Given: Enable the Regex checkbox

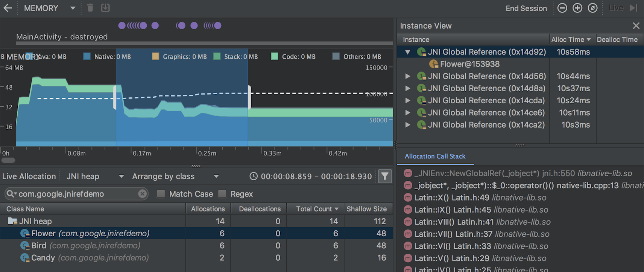Looking at the screenshot, I should [x=222, y=194].
